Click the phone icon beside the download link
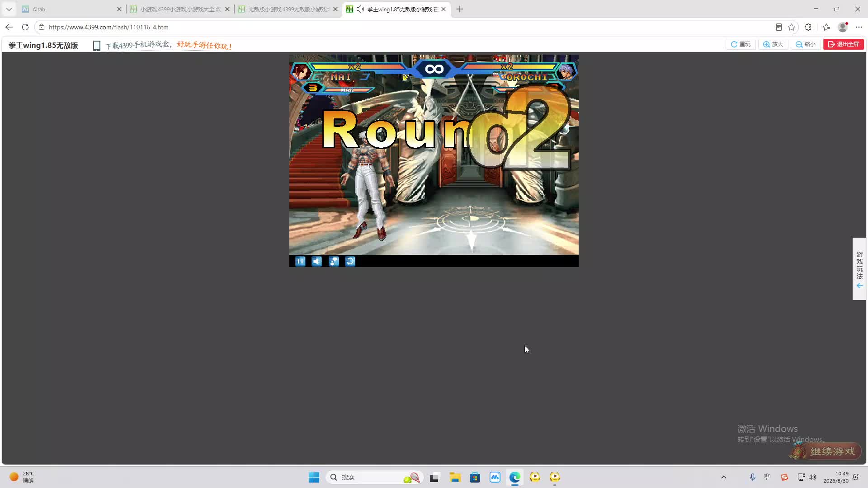The height and width of the screenshot is (488, 868). click(96, 46)
